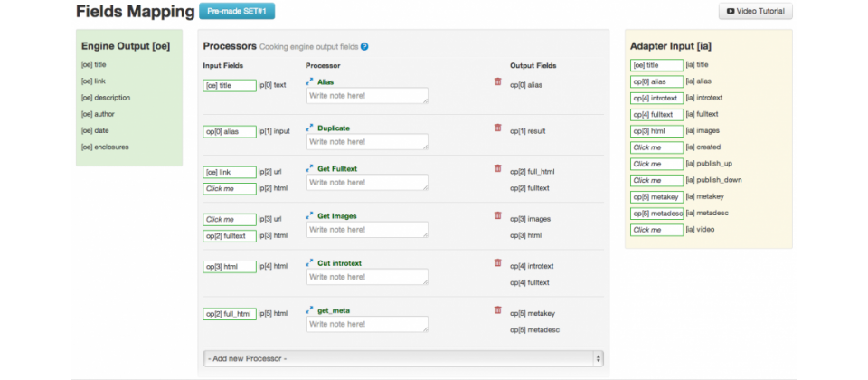Screen dimensions: 868x380
Task: Select [oe] description in Engine Output
Action: tap(106, 98)
